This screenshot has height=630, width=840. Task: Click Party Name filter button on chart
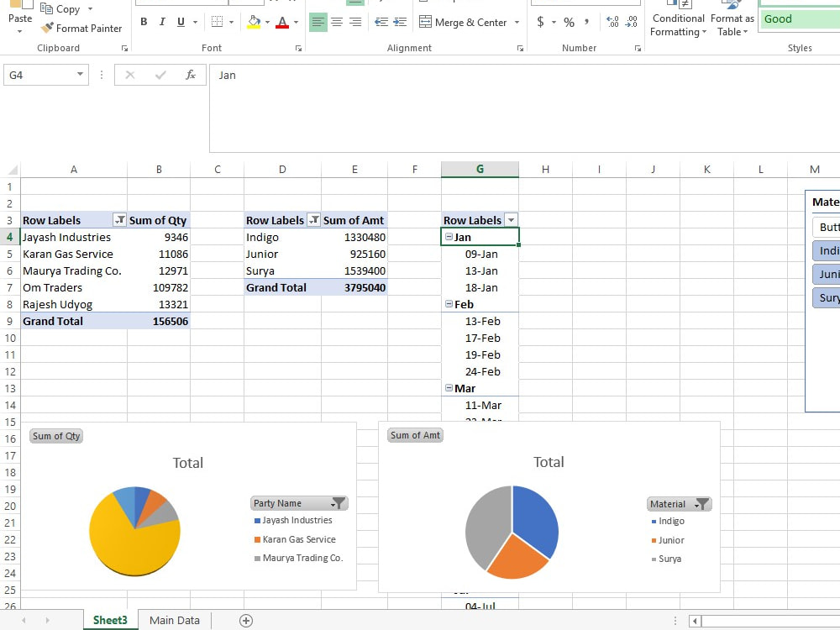pyautogui.click(x=299, y=503)
